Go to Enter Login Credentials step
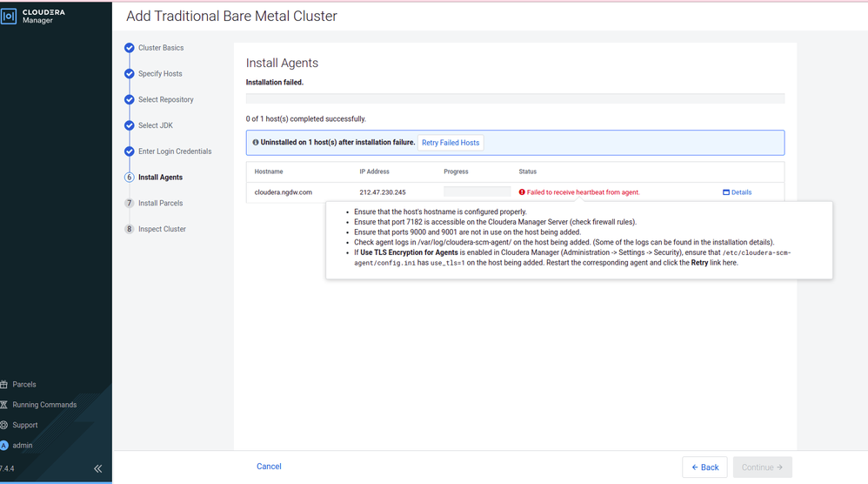 (x=175, y=151)
